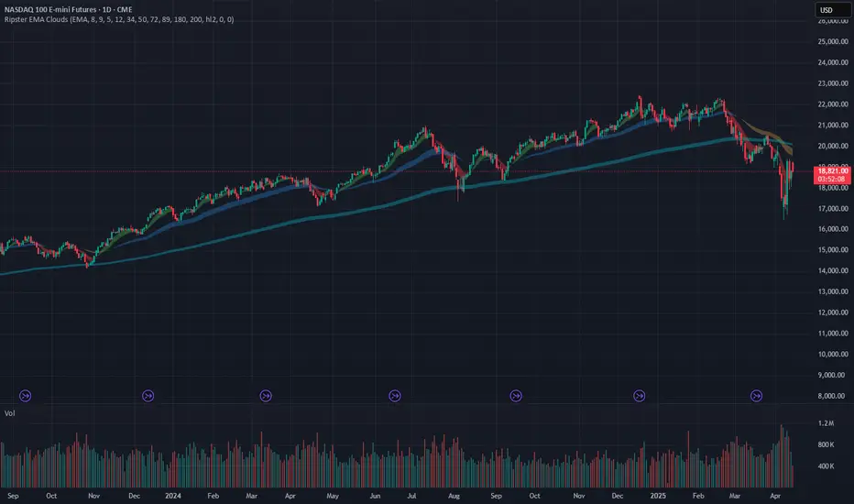Image resolution: width=854 pixels, height=504 pixels.
Task: Select the thick teal 200 EMA line
Action: click(x=381, y=206)
